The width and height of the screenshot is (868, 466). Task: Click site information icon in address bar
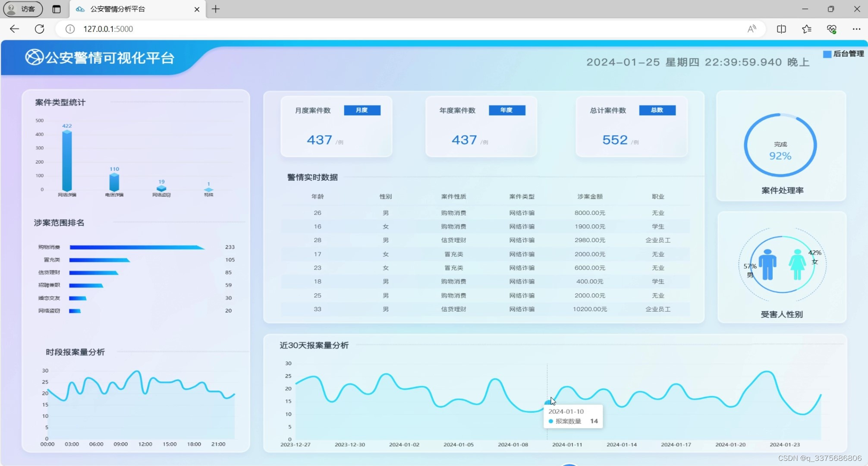tap(70, 29)
